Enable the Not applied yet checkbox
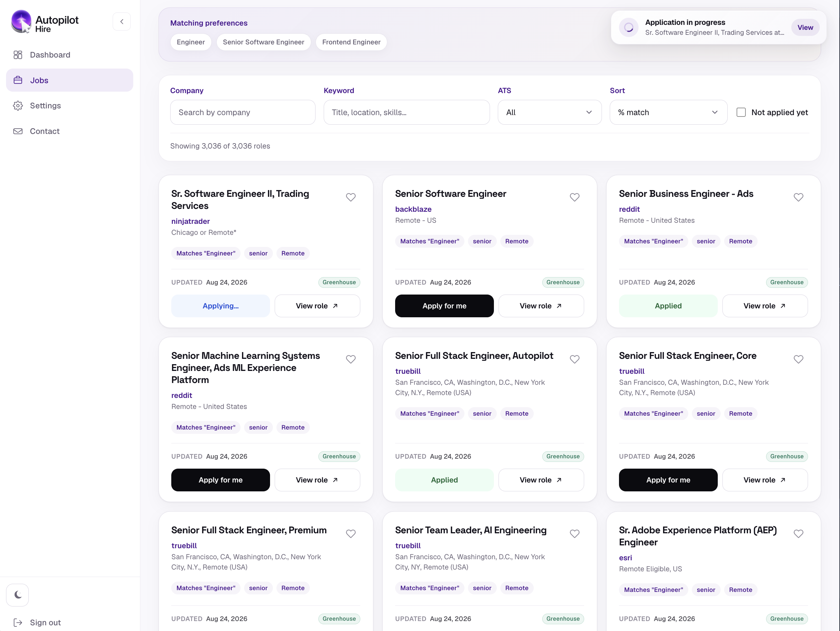Screen dimensions: 840x631 (x=741, y=112)
